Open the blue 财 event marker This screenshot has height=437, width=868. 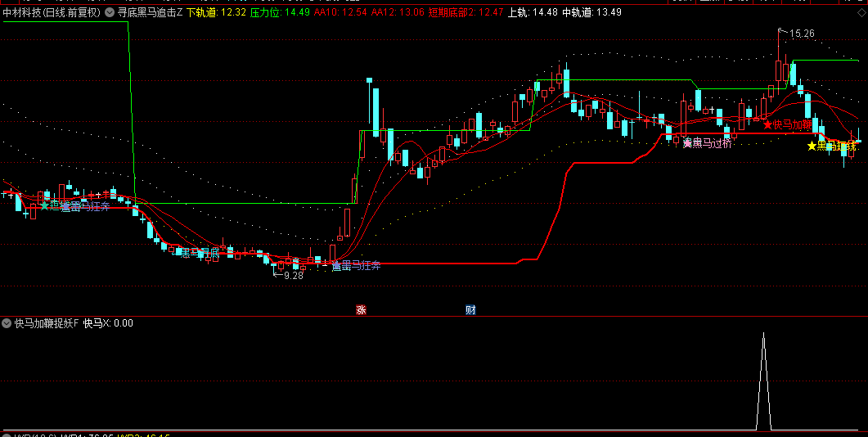pyautogui.click(x=470, y=310)
